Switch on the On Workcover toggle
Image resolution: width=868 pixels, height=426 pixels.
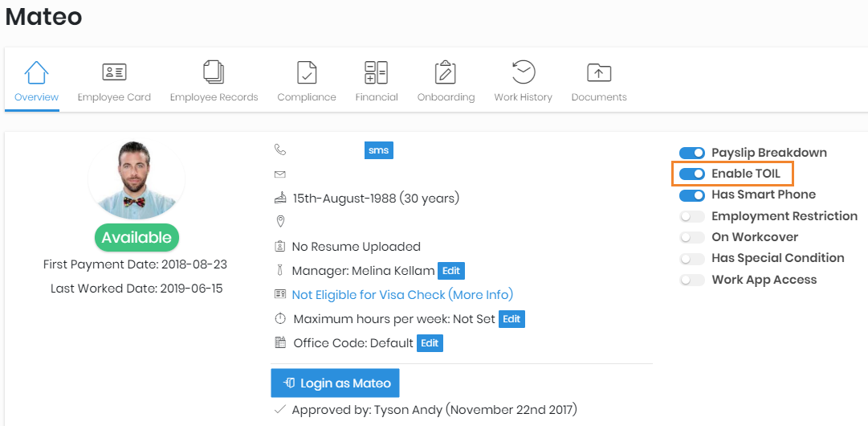(691, 237)
